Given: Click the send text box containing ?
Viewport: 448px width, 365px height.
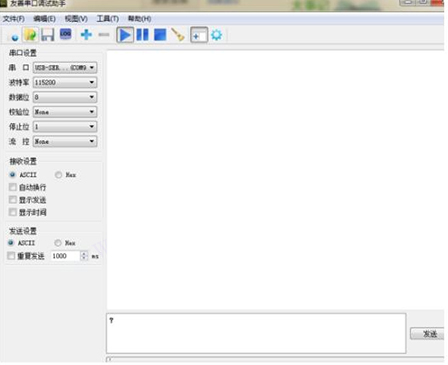Looking at the screenshot, I should (256, 333).
